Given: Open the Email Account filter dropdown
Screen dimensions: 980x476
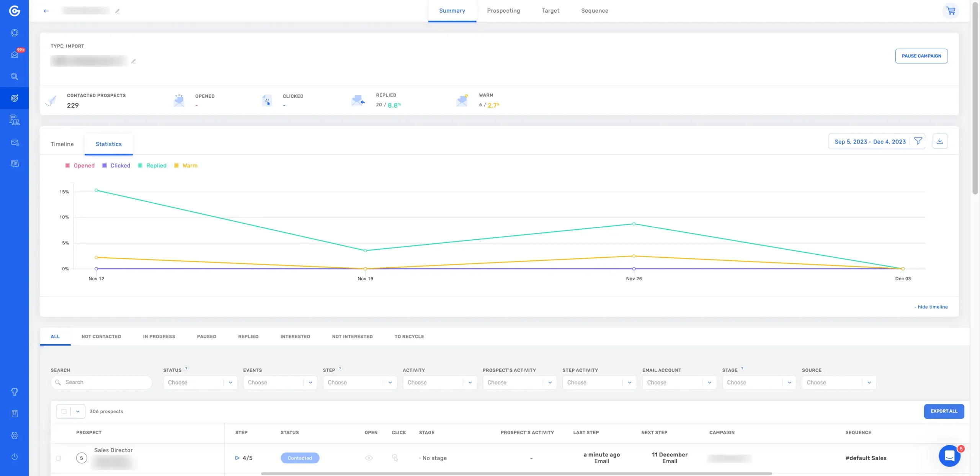Looking at the screenshot, I should [x=679, y=383].
